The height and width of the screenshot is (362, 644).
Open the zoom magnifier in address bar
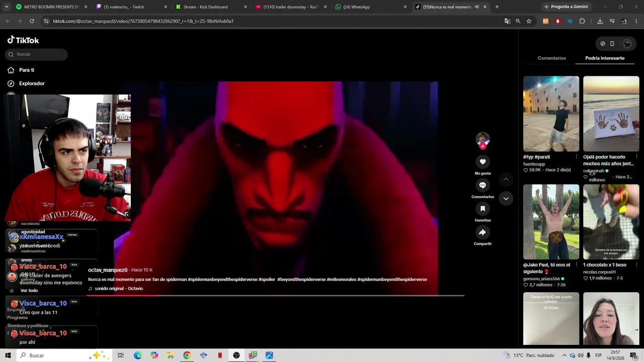click(518, 21)
